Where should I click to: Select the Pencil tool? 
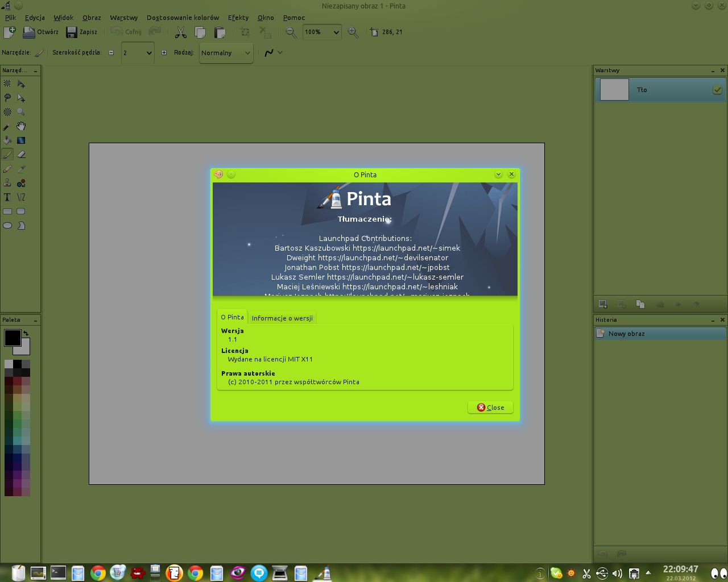tap(7, 169)
